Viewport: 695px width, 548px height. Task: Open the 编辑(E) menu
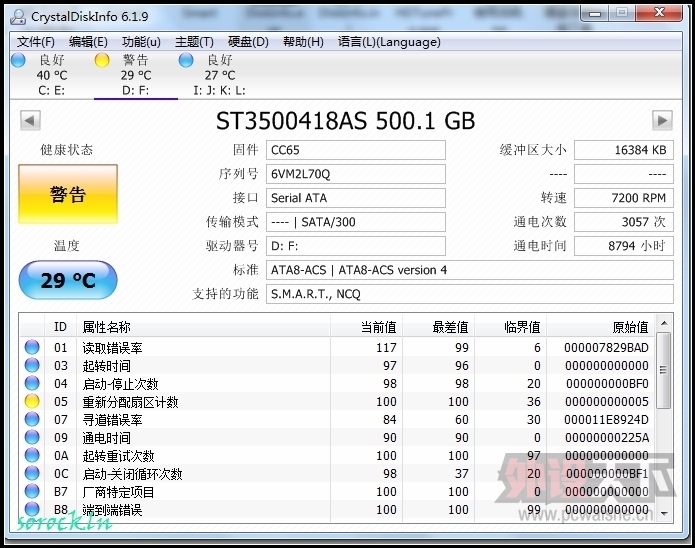click(x=88, y=42)
